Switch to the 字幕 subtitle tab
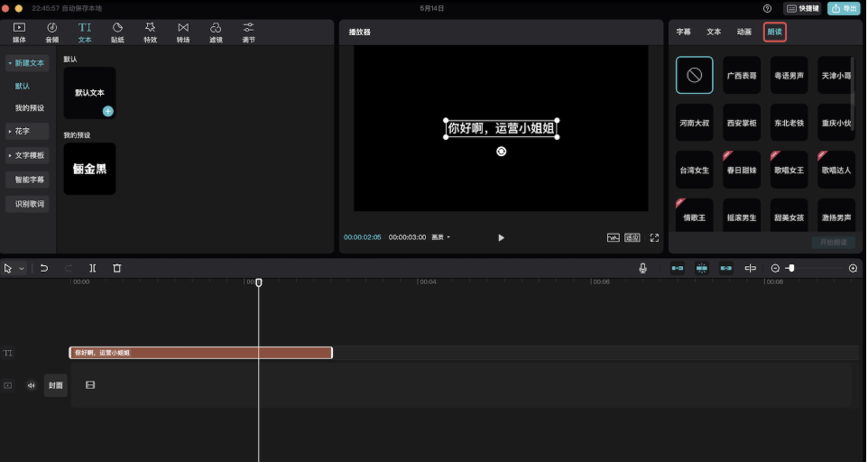The height and width of the screenshot is (462, 868). 684,32
